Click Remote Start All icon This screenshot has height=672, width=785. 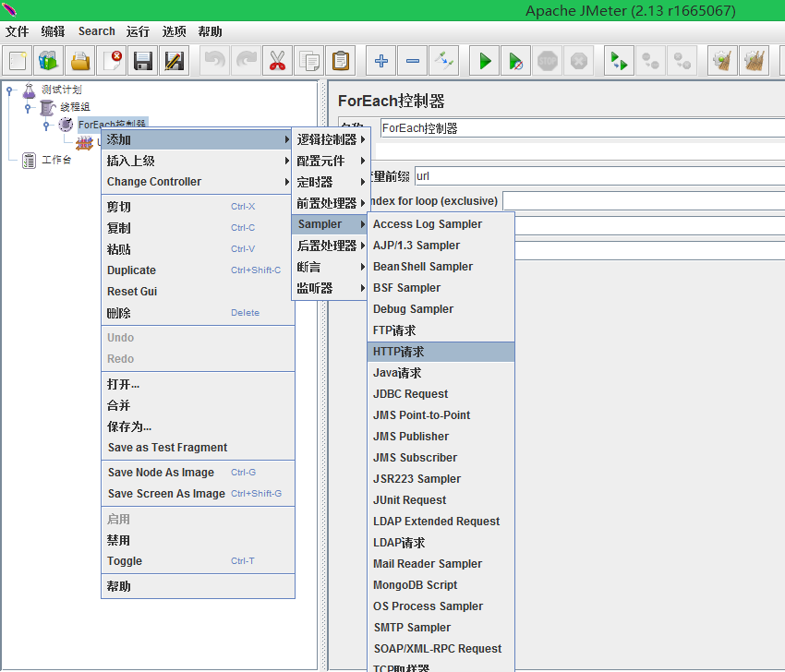(619, 61)
